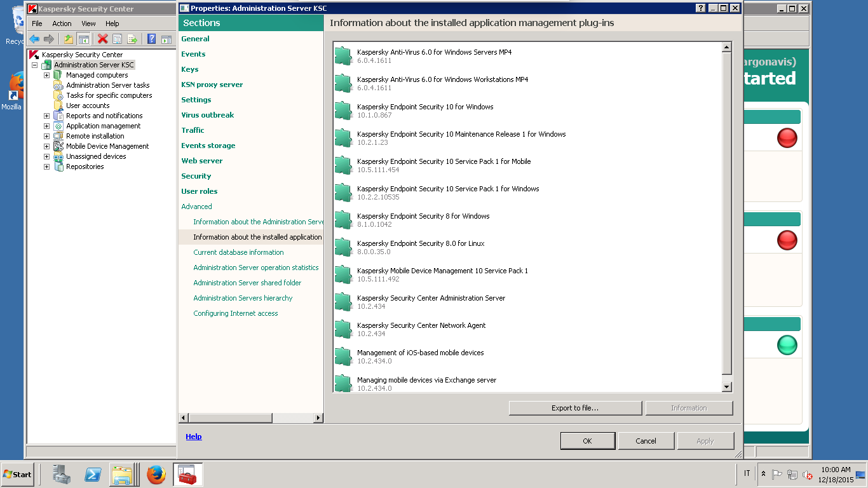Open the Properties toolbar icon
This screenshot has height=488, width=868.
[x=117, y=39]
